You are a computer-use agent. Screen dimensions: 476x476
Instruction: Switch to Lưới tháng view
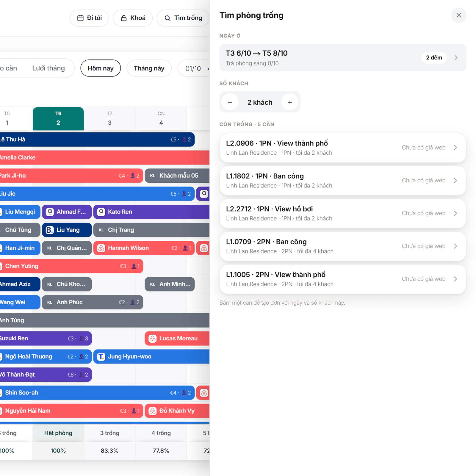48,68
